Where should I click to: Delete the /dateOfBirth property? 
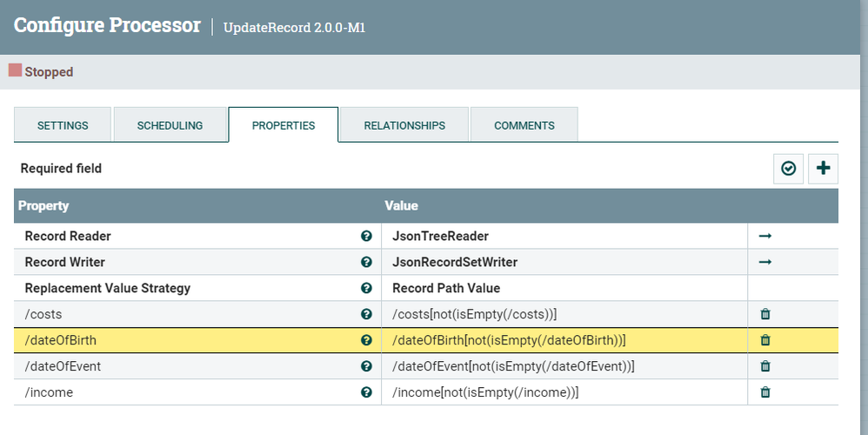pyautogui.click(x=765, y=340)
